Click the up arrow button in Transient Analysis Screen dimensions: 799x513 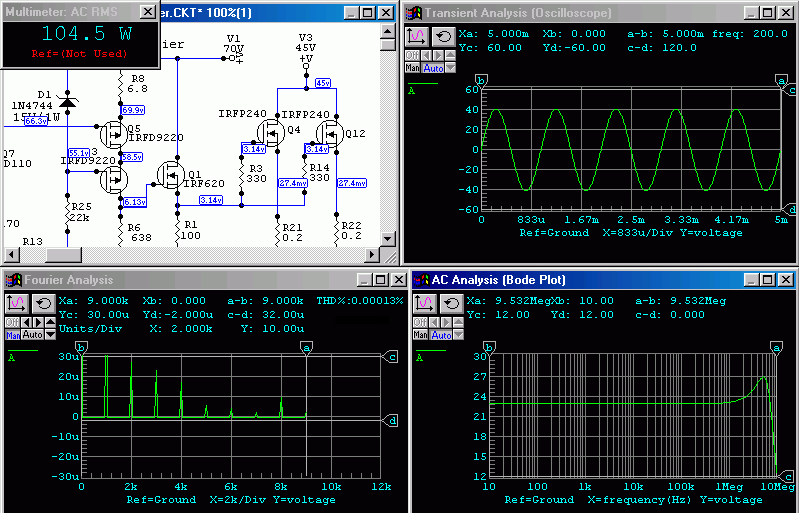click(450, 55)
